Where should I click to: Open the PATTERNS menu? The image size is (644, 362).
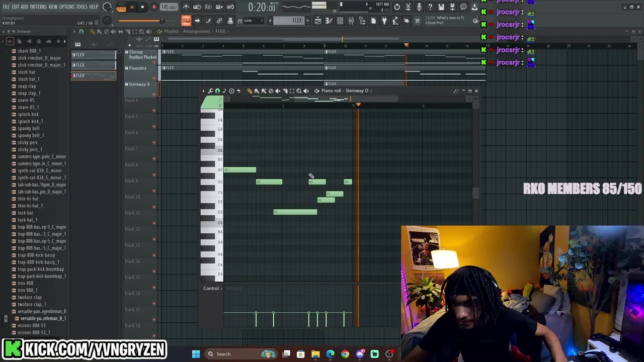click(38, 7)
